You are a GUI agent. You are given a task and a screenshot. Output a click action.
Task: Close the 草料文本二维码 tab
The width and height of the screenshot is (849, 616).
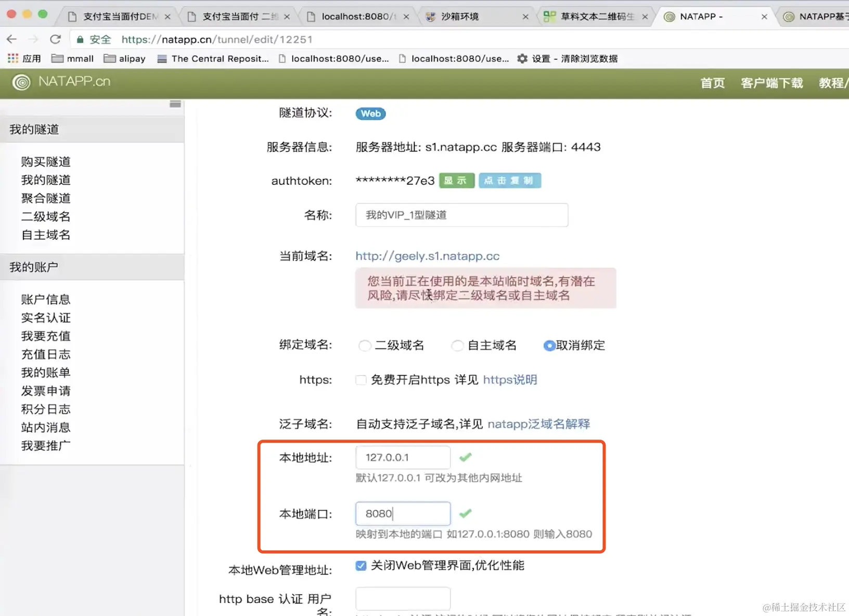(645, 17)
